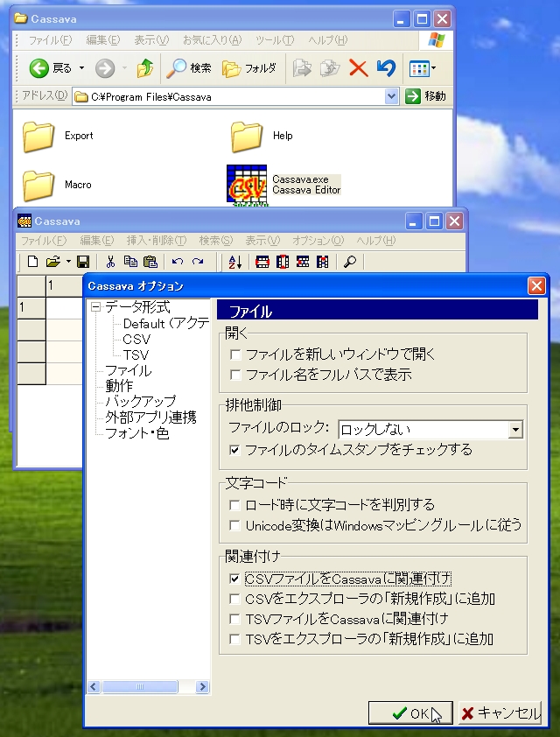Check TSVファイルをCassavaに関連付け

234,619
